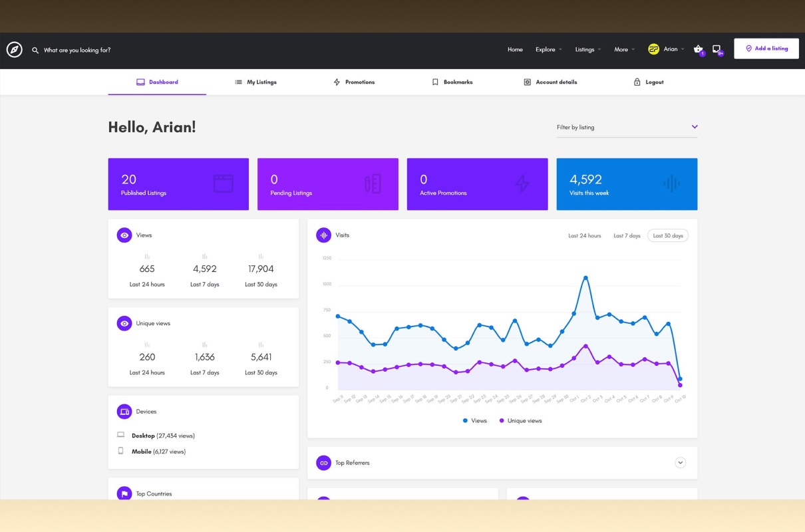805x532 pixels.
Task: Click the Published Listings window icon
Action: 224,184
